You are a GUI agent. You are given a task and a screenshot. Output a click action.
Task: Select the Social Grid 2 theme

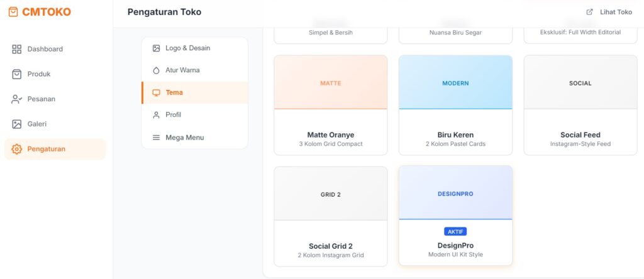(x=330, y=216)
